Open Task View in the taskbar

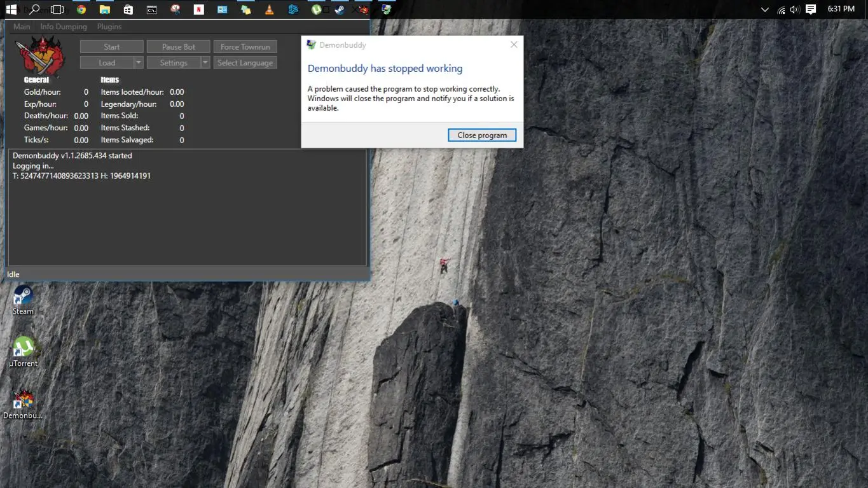coord(57,10)
